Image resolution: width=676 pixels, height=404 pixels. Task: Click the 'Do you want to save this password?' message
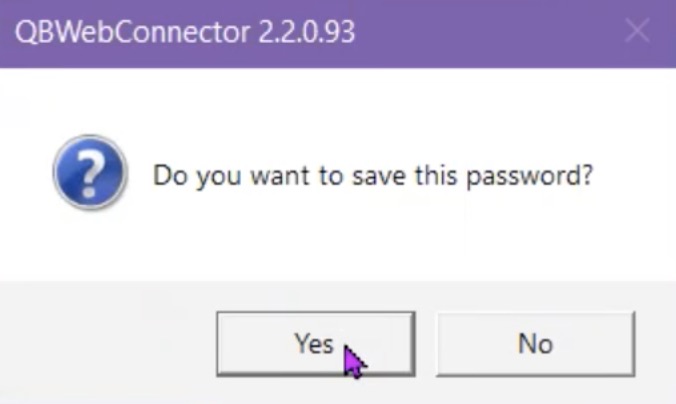point(372,176)
